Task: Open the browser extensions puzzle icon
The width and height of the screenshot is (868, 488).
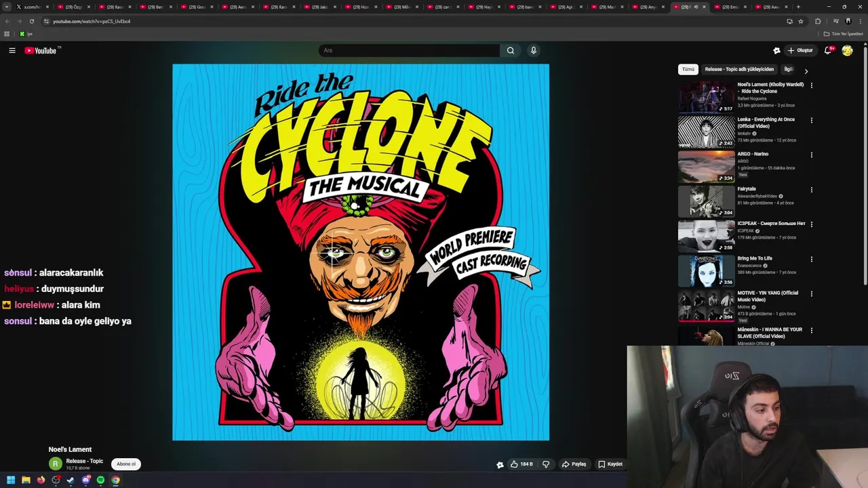Action: 818,21
